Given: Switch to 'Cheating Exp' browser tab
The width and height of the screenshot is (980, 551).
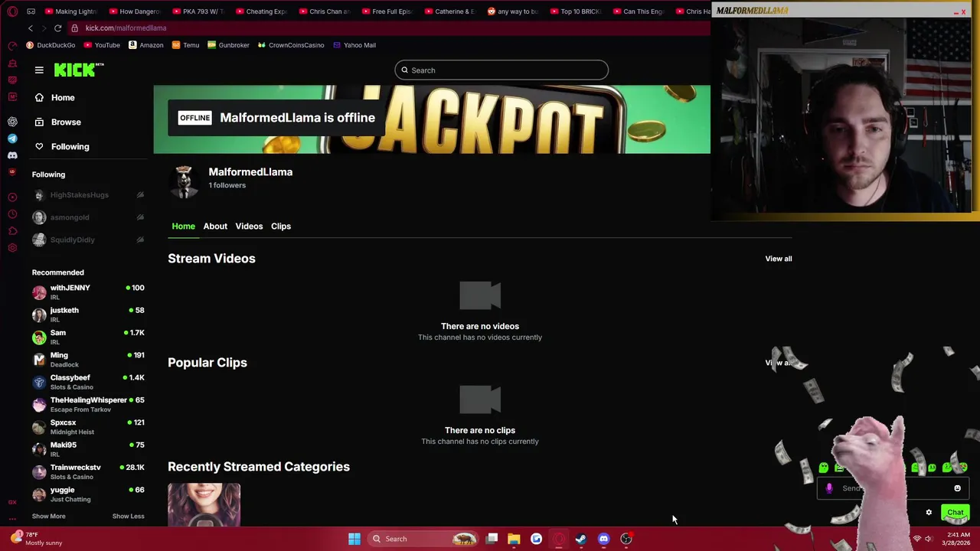Looking at the screenshot, I should point(260,11).
